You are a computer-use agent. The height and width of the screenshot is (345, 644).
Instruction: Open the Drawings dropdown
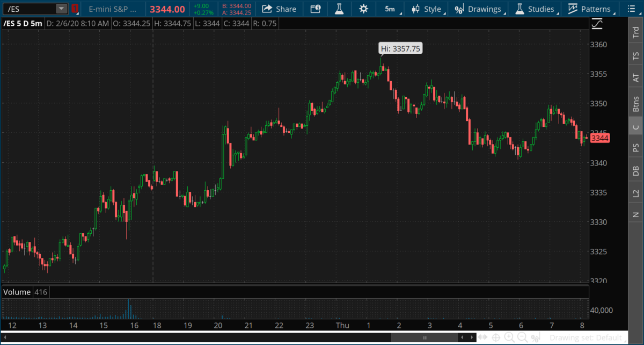coord(478,9)
